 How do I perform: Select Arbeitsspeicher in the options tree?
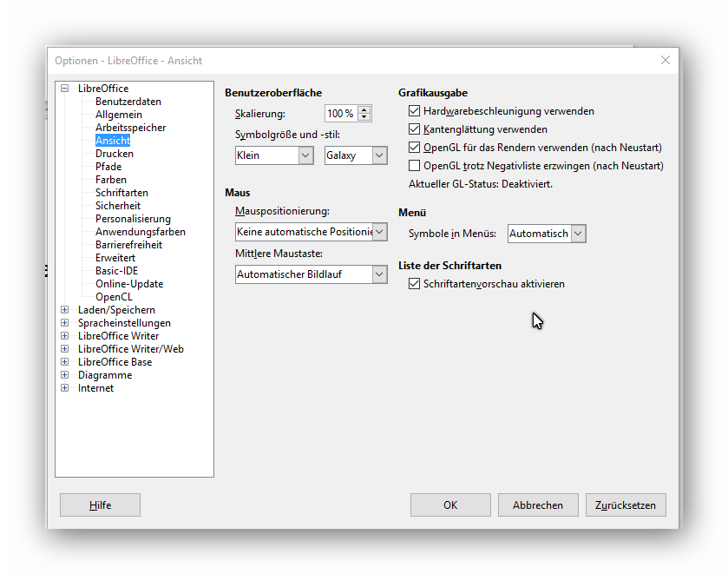coord(130,128)
